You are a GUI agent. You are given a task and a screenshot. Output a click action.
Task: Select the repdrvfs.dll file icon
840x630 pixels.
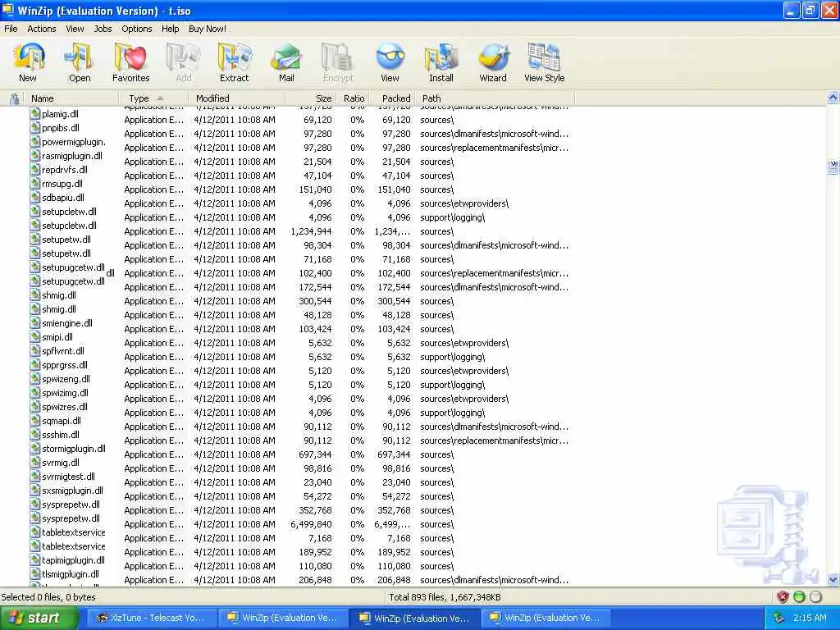(x=35, y=169)
